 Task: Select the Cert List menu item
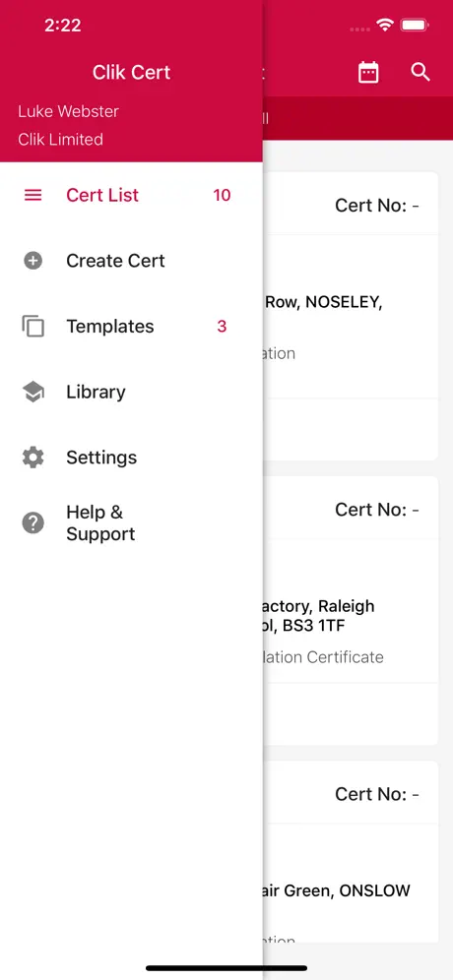coord(131,195)
